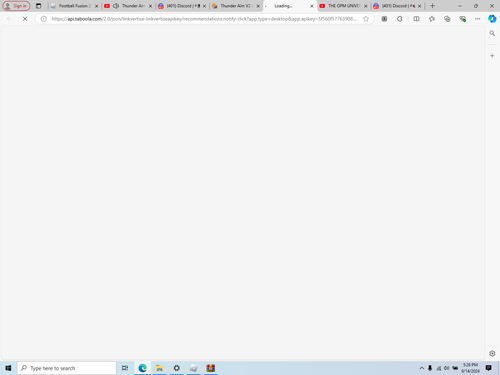The image size is (500, 375).
Task: Close THE OPM UNIVERSE tab
Action: tap(366, 6)
